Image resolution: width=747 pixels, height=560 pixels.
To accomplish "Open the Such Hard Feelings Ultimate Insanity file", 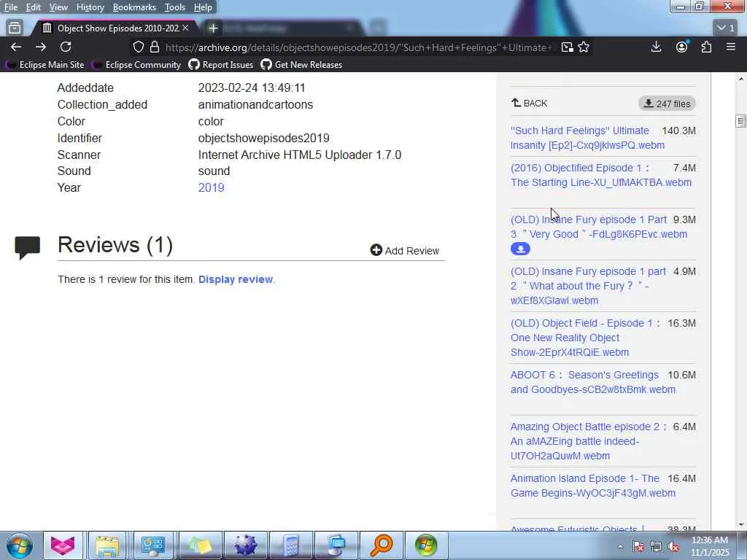I will click(x=587, y=138).
